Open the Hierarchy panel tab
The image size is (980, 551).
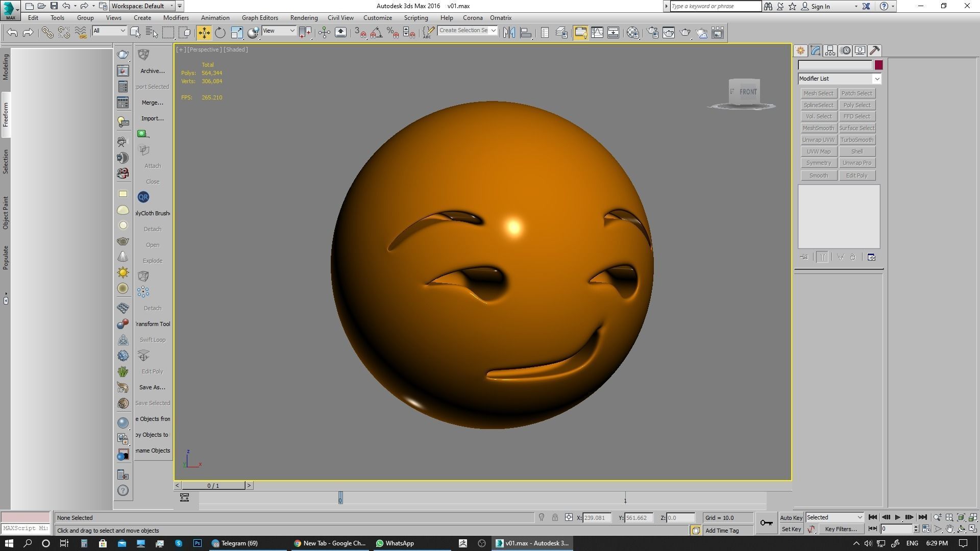point(830,51)
